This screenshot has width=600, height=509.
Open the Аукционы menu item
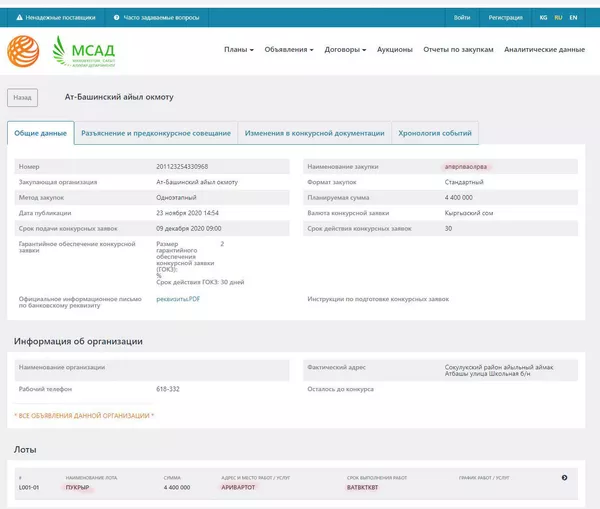[x=395, y=49]
